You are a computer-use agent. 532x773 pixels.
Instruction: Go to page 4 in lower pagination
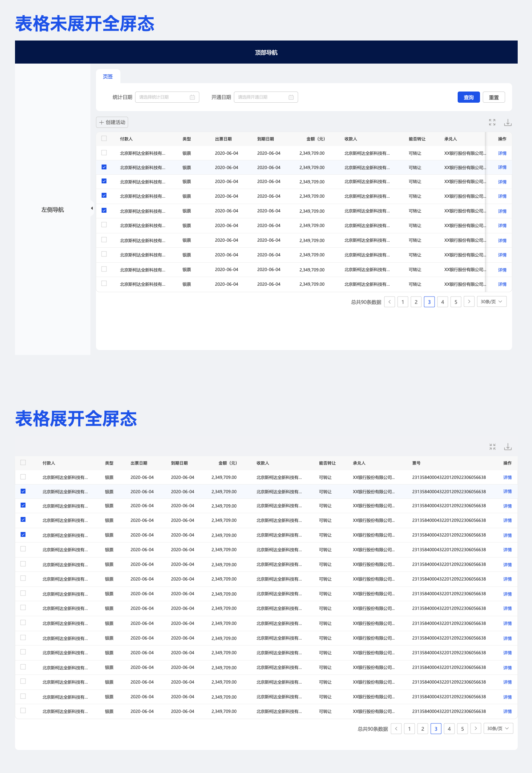(x=449, y=729)
